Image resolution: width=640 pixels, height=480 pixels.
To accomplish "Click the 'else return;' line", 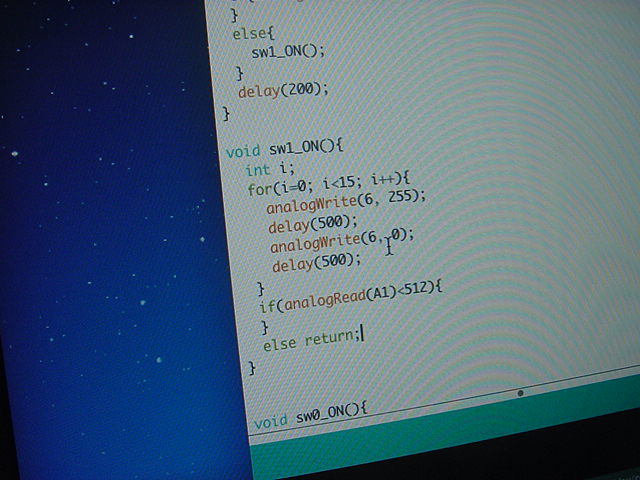I will pyautogui.click(x=313, y=340).
